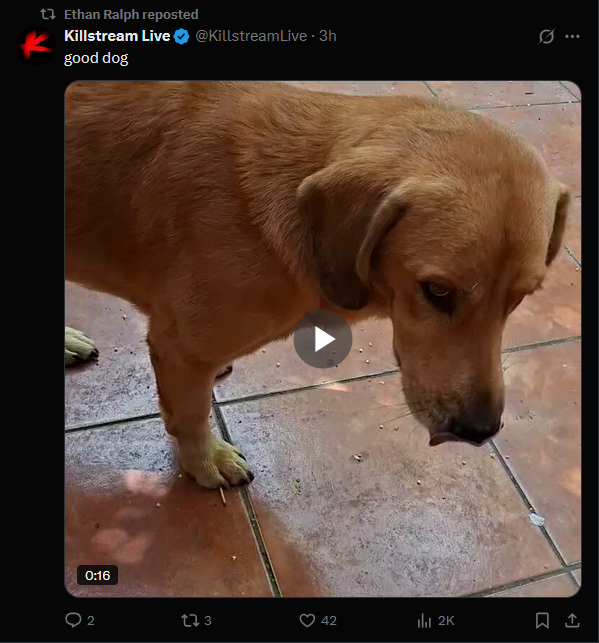This screenshot has height=643, width=599.
Task: Click the repost arrows beside Ethan Ralph
Action: [48, 14]
